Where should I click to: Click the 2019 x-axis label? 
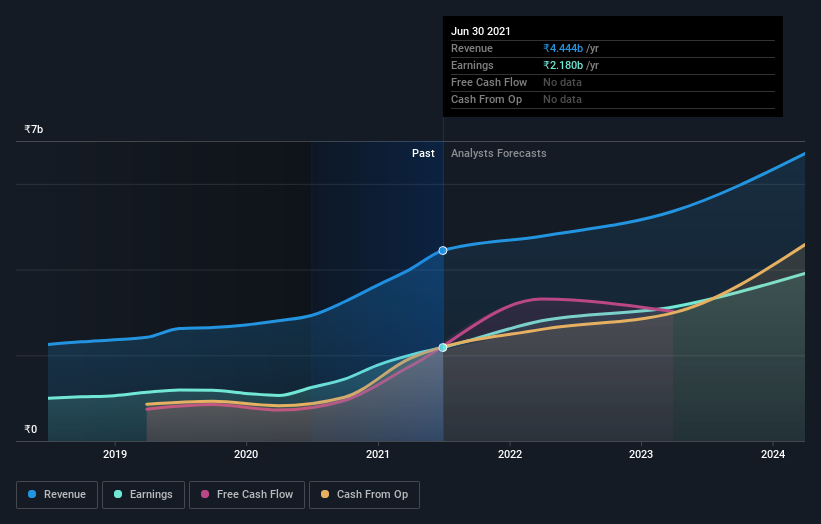115,454
